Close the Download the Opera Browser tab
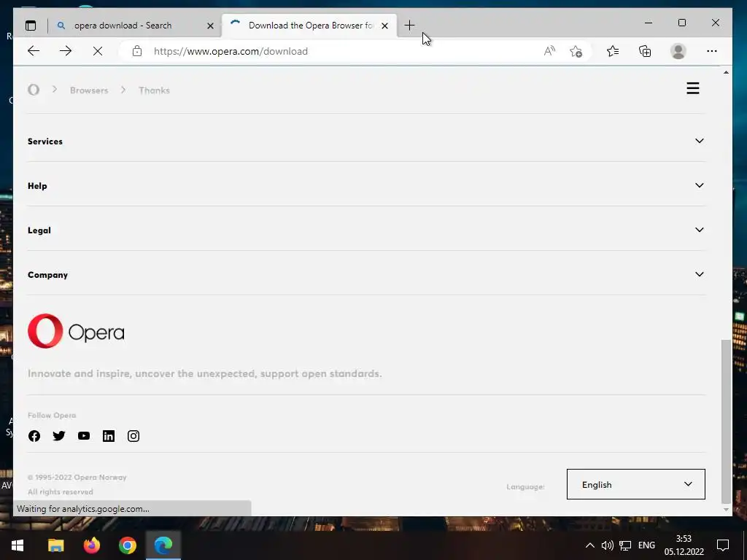 coord(384,26)
